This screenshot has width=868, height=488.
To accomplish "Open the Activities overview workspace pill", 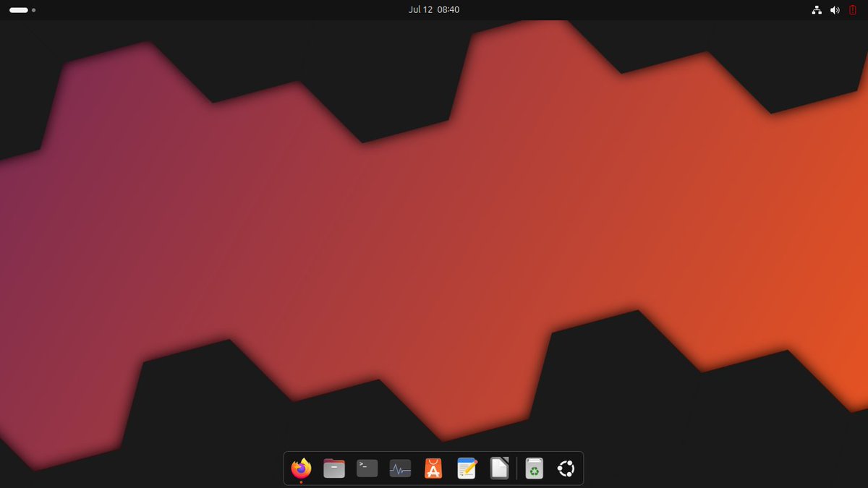I will tap(19, 10).
